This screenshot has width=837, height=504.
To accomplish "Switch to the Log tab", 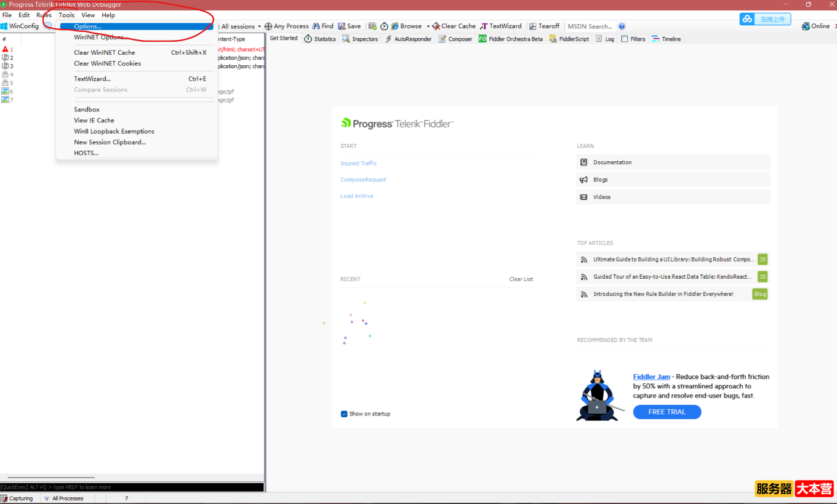I will pyautogui.click(x=605, y=39).
